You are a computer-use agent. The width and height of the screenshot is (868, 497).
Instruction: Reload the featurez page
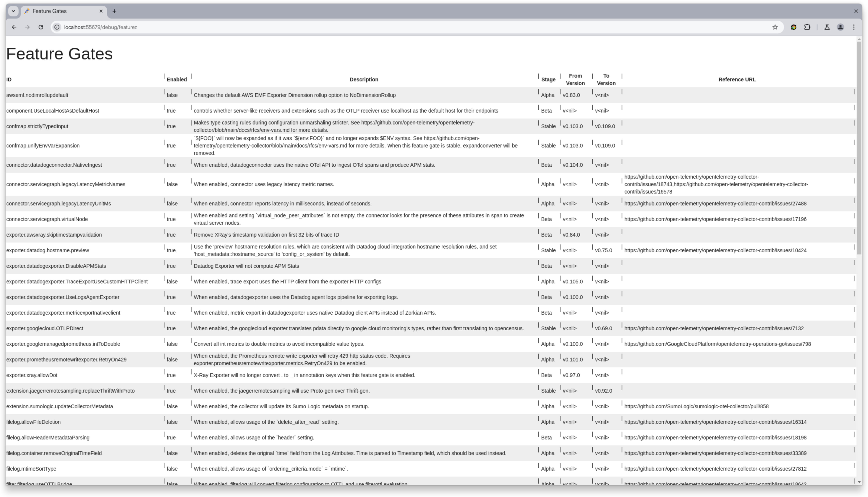(41, 27)
